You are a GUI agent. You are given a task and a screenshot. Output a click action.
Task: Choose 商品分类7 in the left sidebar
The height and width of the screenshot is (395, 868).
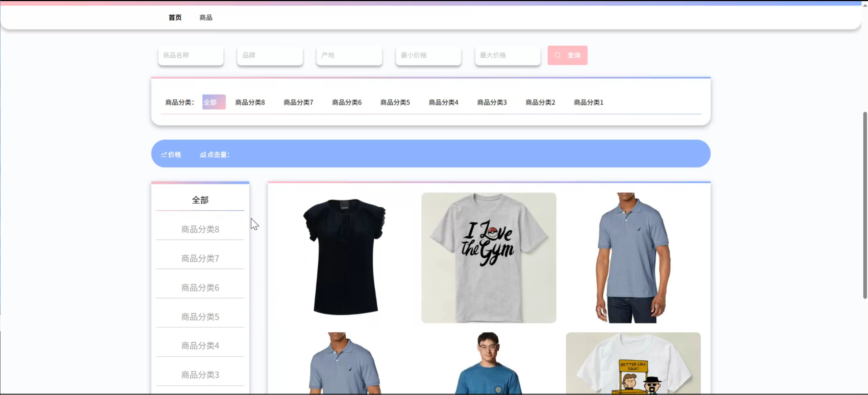[200, 259]
